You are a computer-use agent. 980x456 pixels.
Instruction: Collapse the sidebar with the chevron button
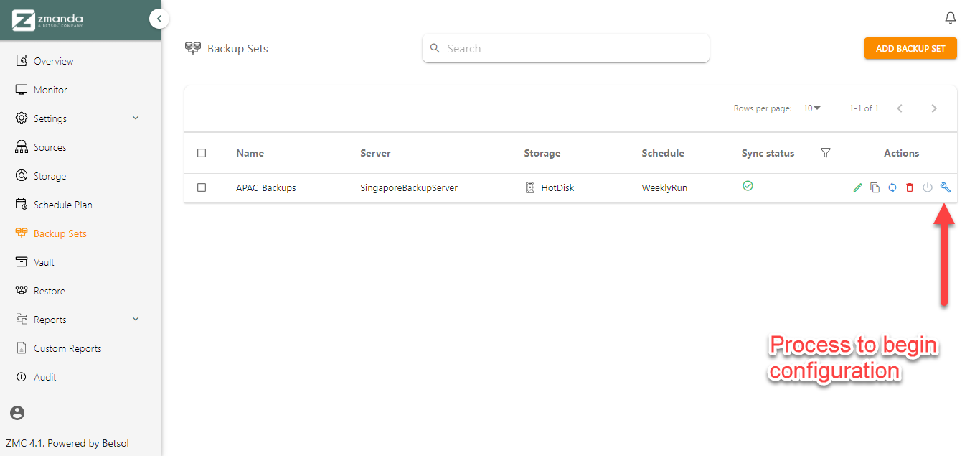coord(159,19)
